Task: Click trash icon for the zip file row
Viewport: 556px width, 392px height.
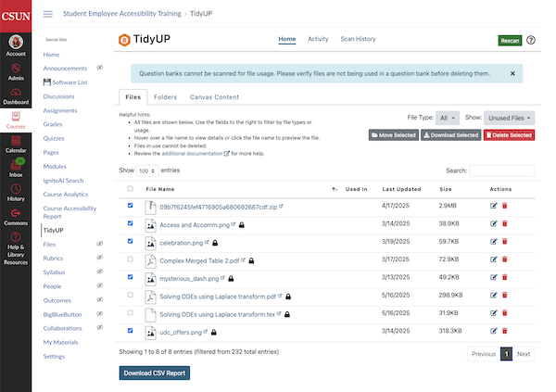Action: (x=505, y=206)
